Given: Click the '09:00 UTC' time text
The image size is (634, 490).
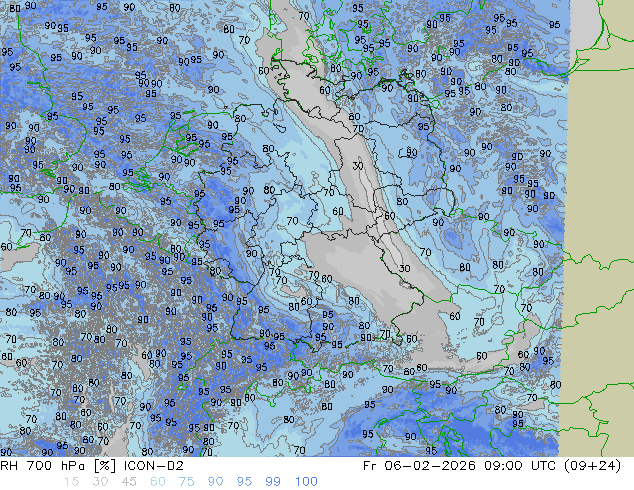Looking at the screenshot, I should click(520, 466).
